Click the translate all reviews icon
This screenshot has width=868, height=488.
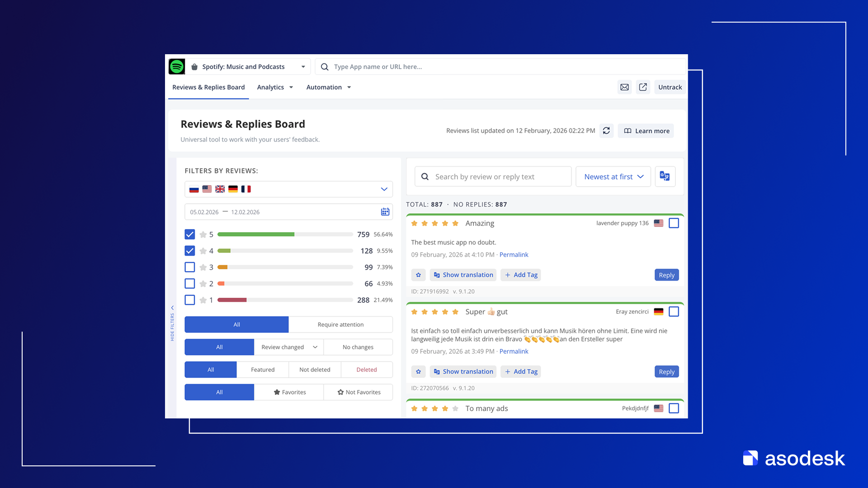pos(665,176)
